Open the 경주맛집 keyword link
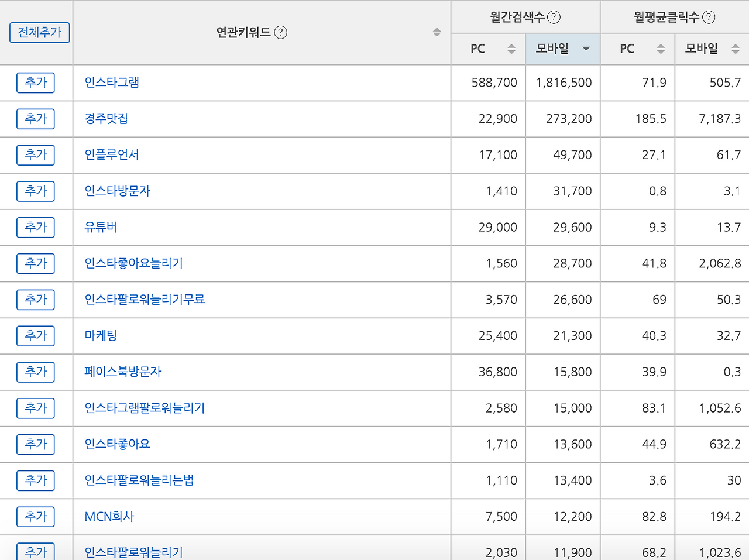749x560 pixels. (x=104, y=119)
